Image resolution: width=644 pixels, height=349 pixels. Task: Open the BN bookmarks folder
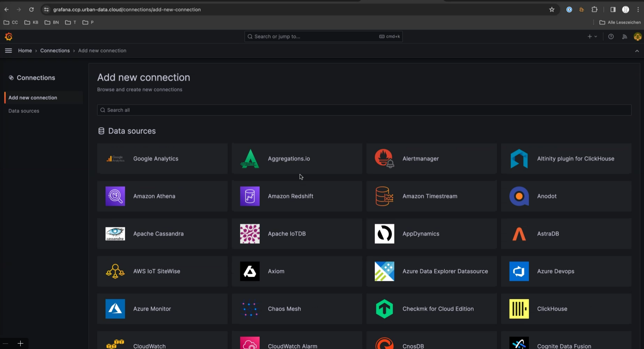(x=52, y=22)
